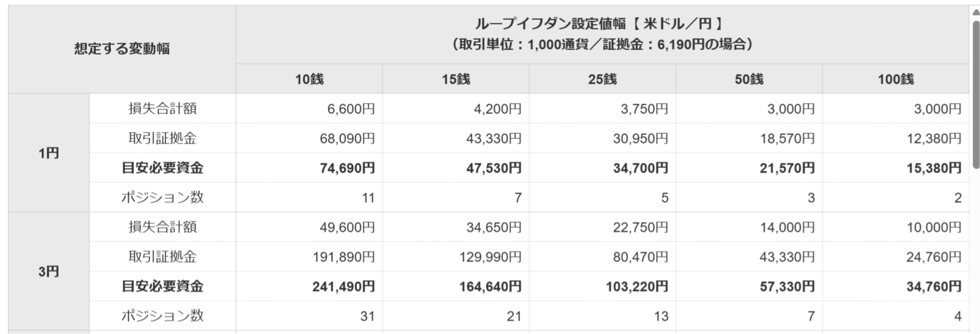Select the 10銭 column header
980x334 pixels.
tap(309, 79)
